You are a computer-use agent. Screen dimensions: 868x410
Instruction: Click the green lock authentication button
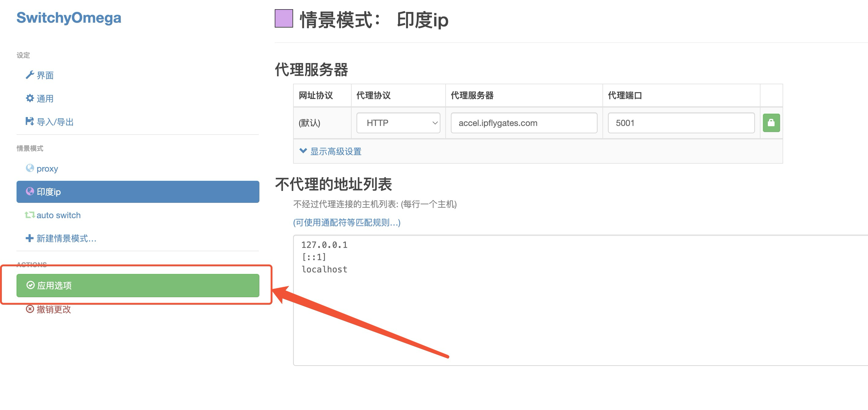pos(771,123)
